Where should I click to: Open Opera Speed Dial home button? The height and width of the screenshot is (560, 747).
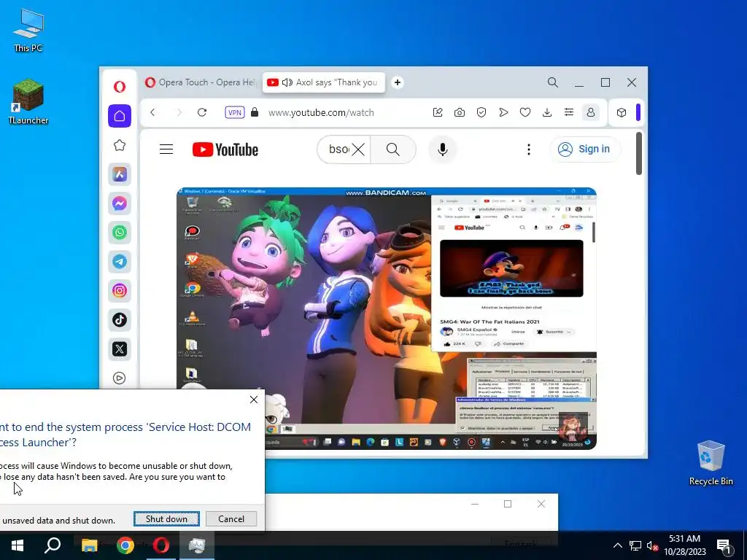click(120, 116)
